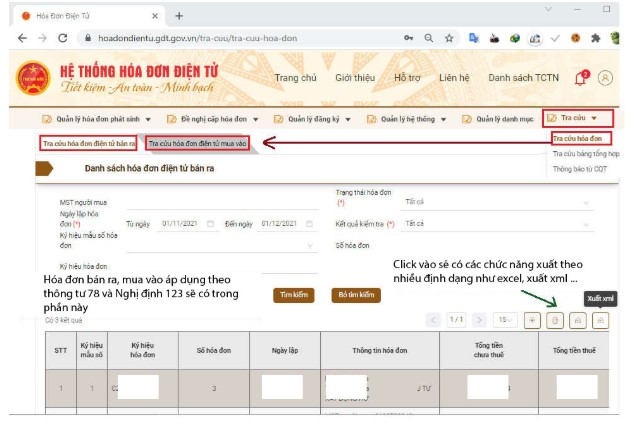Screen dimensions: 637x436
Task: Expand Quản lý đăng ký menu
Action: click(x=312, y=119)
